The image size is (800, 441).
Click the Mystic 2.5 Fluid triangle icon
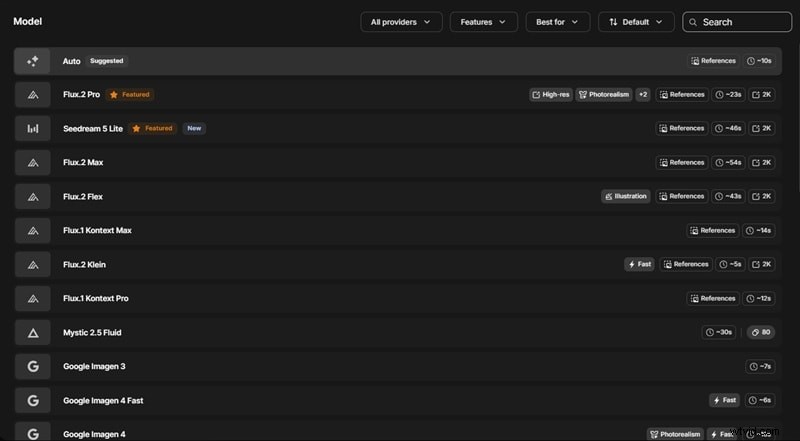point(33,332)
